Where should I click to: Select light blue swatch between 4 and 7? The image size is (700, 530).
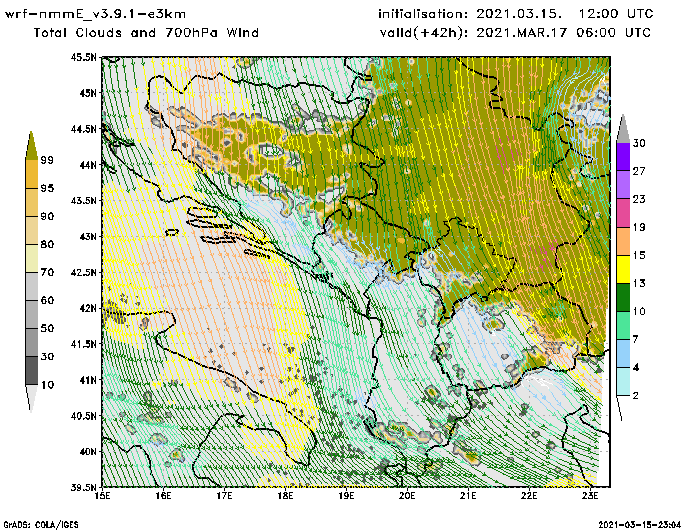click(623, 354)
